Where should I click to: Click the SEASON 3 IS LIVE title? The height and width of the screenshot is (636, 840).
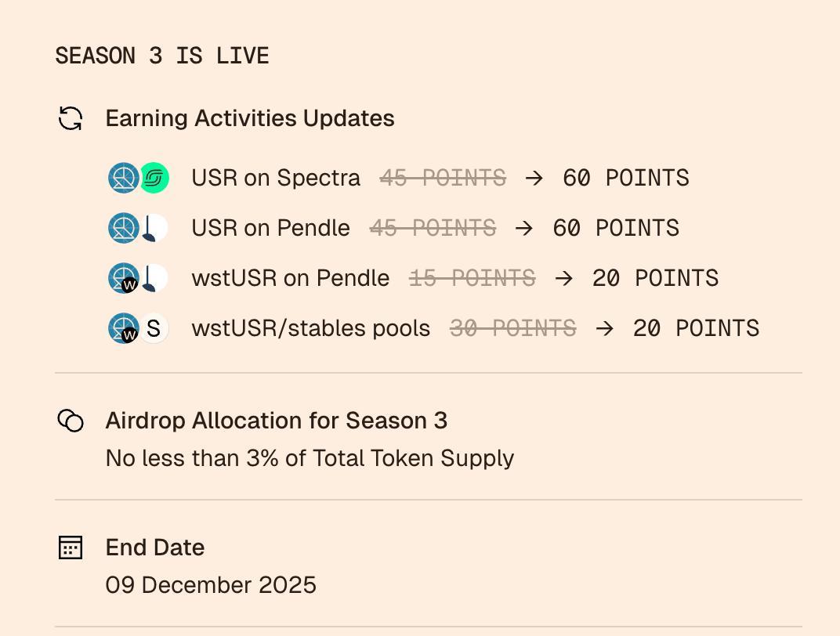tap(161, 56)
